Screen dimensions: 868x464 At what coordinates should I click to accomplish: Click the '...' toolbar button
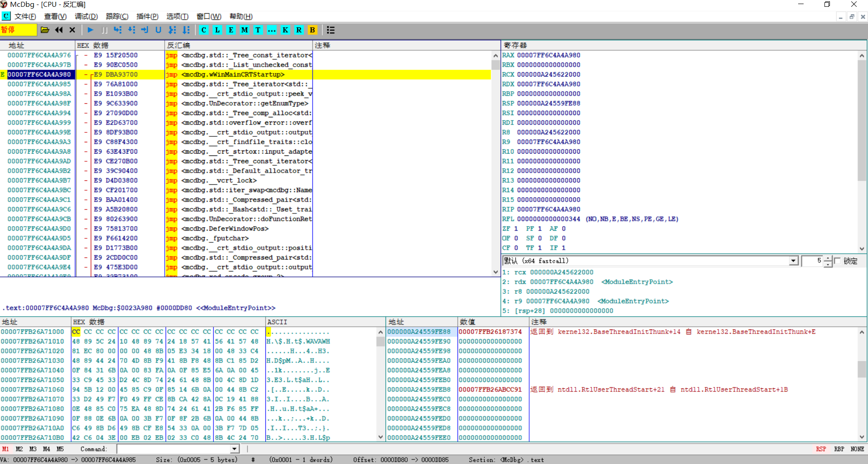coord(272,30)
